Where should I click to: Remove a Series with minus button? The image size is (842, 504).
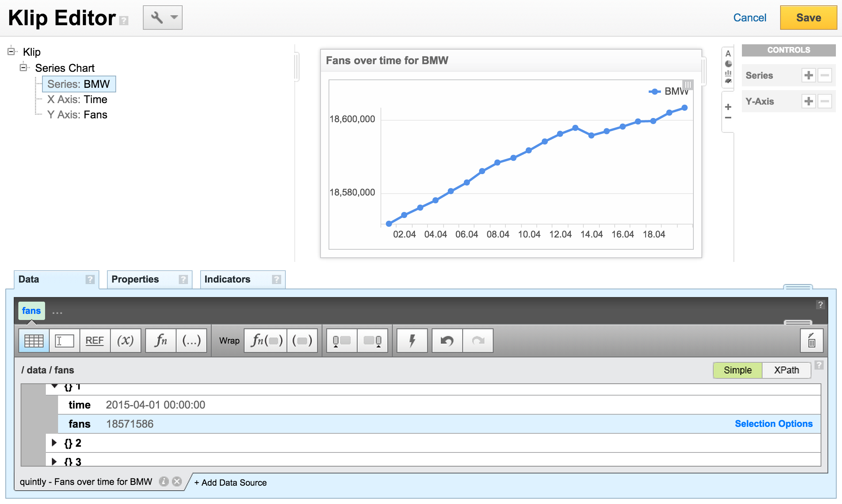(x=824, y=75)
